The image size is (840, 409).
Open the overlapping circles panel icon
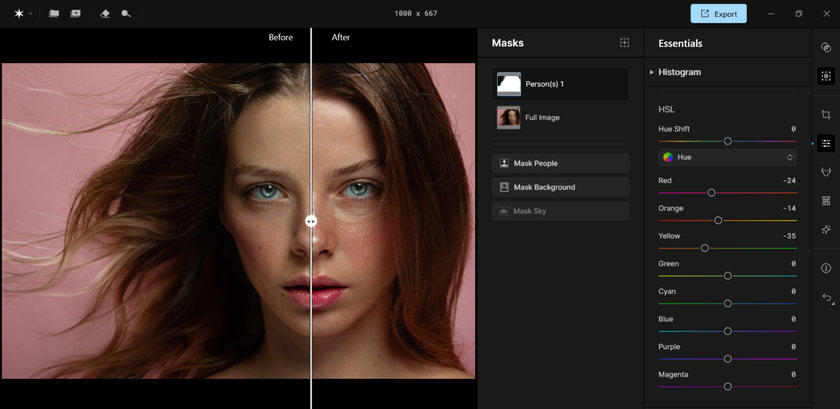pos(826,48)
